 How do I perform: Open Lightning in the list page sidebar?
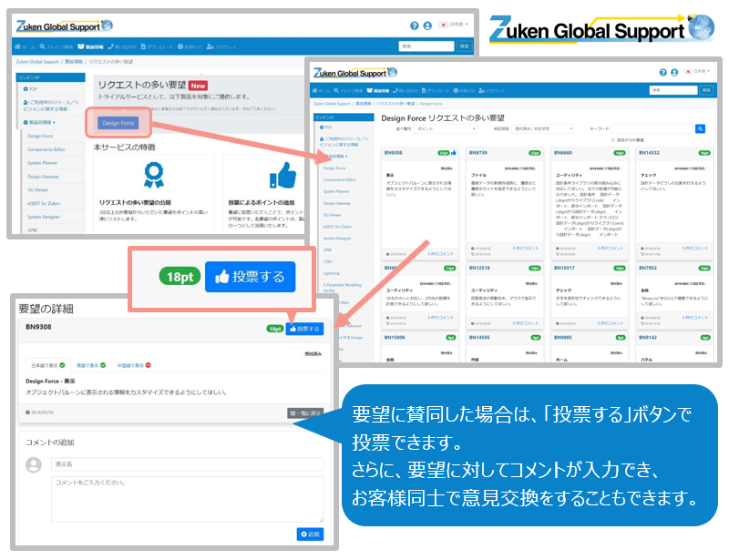tap(332, 273)
